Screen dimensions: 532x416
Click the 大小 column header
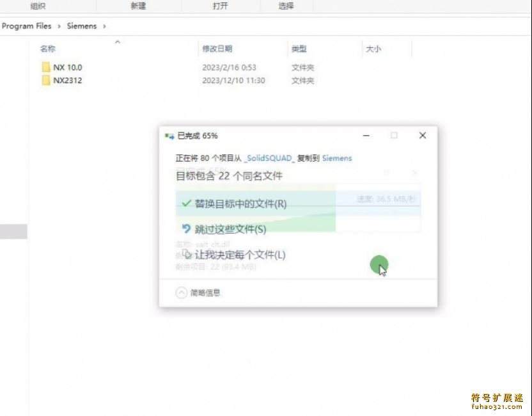373,49
